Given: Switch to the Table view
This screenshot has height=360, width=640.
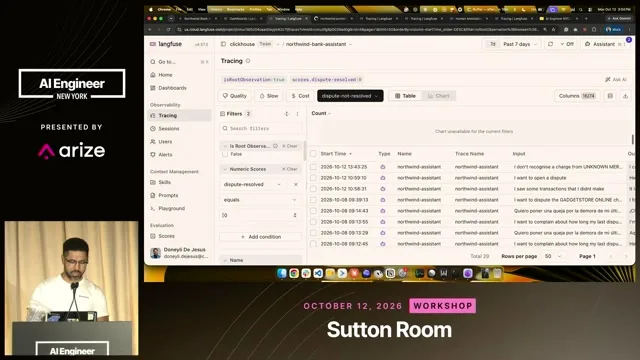Looking at the screenshot, I should pos(405,96).
